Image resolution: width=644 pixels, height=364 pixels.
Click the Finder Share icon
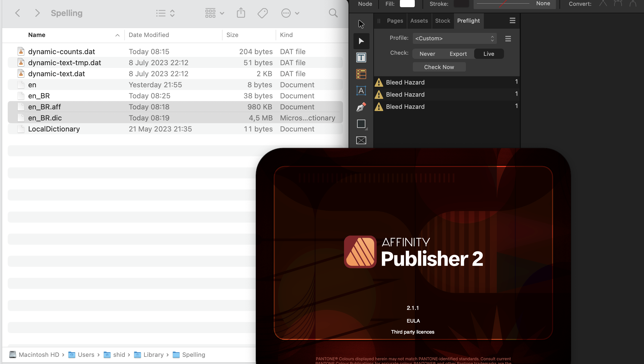241,13
